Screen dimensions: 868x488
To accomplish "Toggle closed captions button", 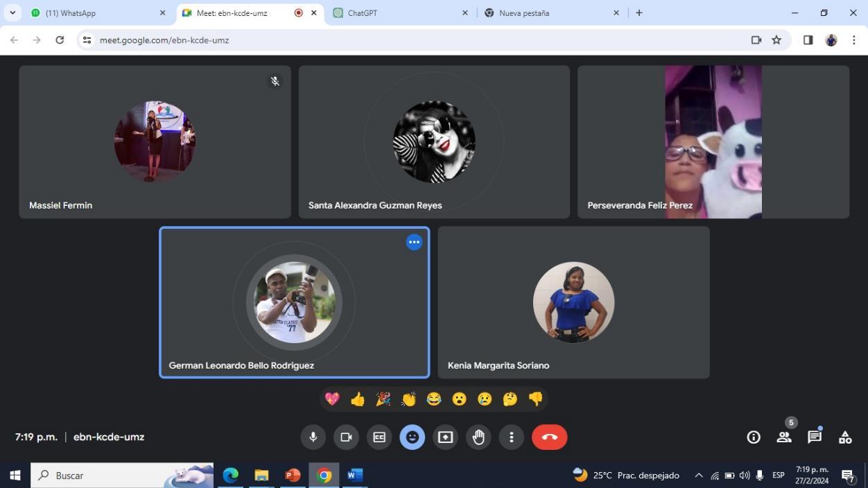I will (379, 437).
